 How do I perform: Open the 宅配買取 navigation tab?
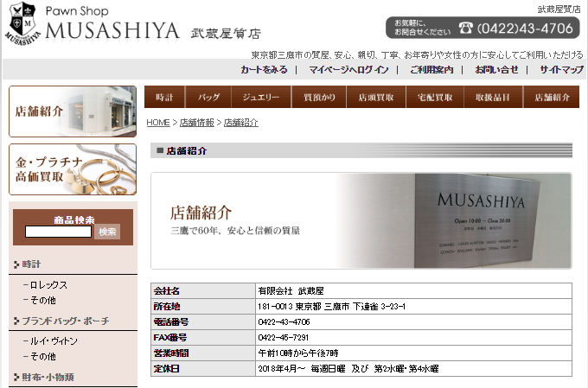[x=435, y=97]
